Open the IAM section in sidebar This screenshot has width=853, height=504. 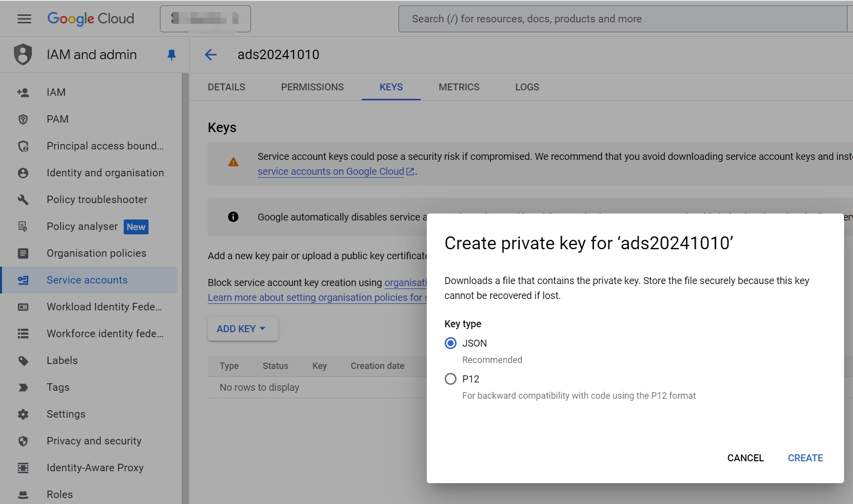(55, 92)
